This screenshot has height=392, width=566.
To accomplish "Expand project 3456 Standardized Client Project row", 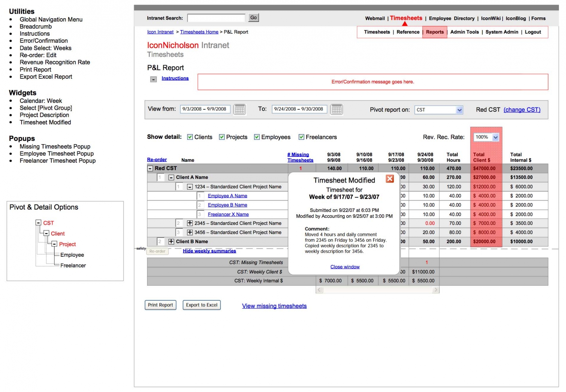I will coord(190,232).
